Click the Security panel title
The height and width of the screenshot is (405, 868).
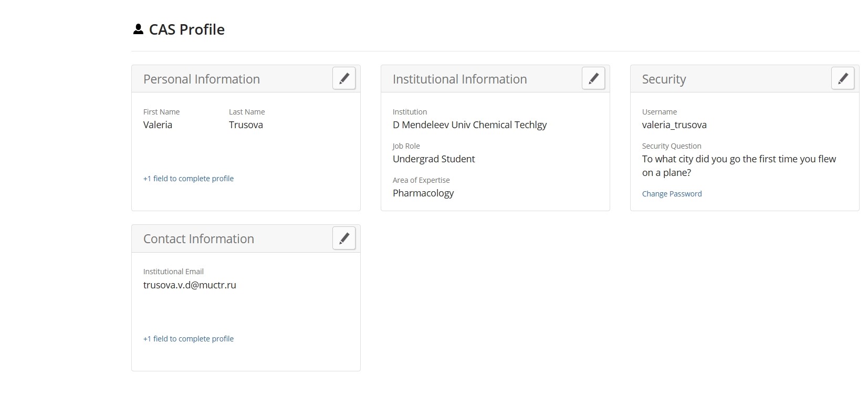click(664, 79)
